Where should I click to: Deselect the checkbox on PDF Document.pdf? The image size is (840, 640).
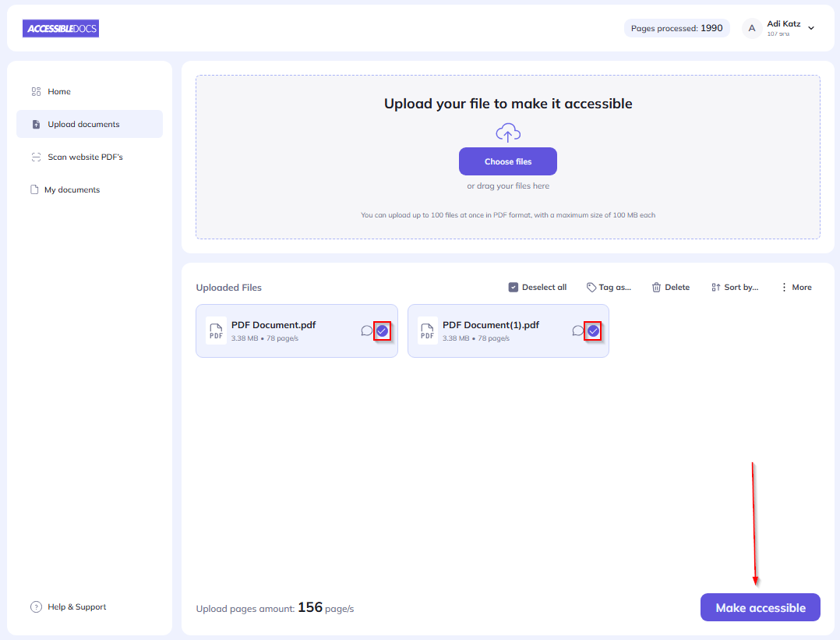(383, 331)
